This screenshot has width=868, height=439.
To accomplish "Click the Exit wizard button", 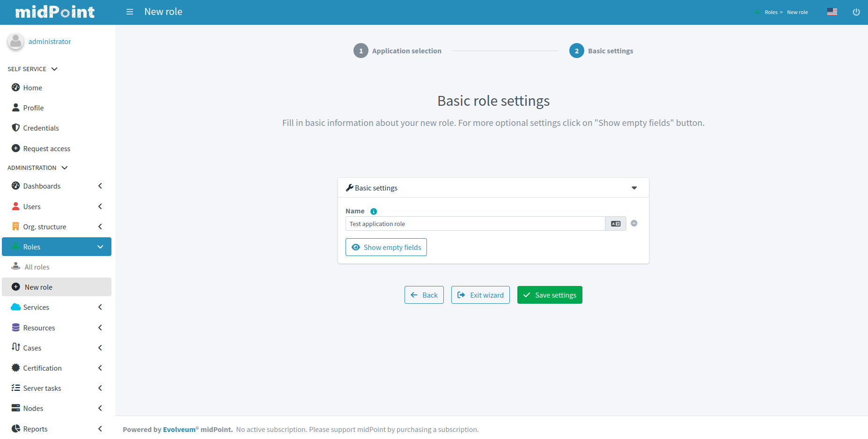I will [480, 295].
